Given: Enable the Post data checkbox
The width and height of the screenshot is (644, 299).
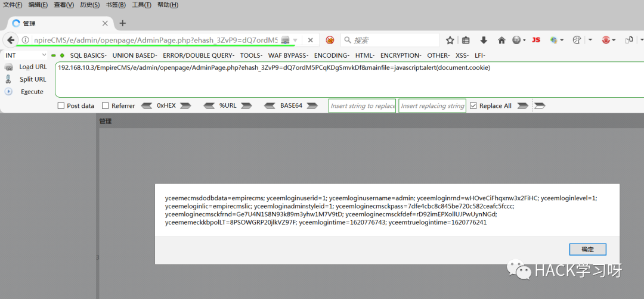Looking at the screenshot, I should pyautogui.click(x=61, y=106).
